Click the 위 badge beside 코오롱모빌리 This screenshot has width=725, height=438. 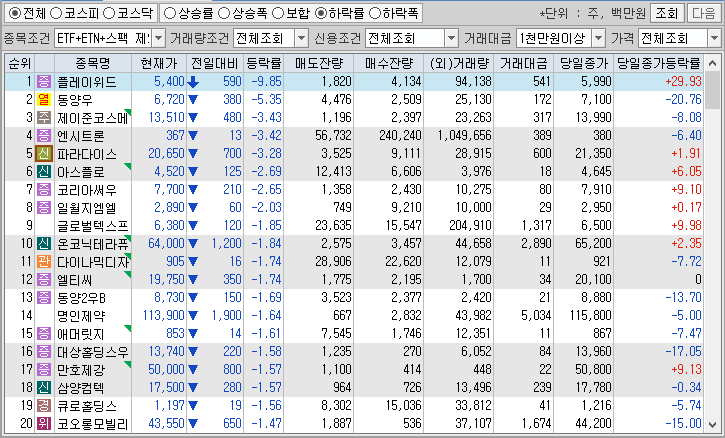(x=44, y=423)
